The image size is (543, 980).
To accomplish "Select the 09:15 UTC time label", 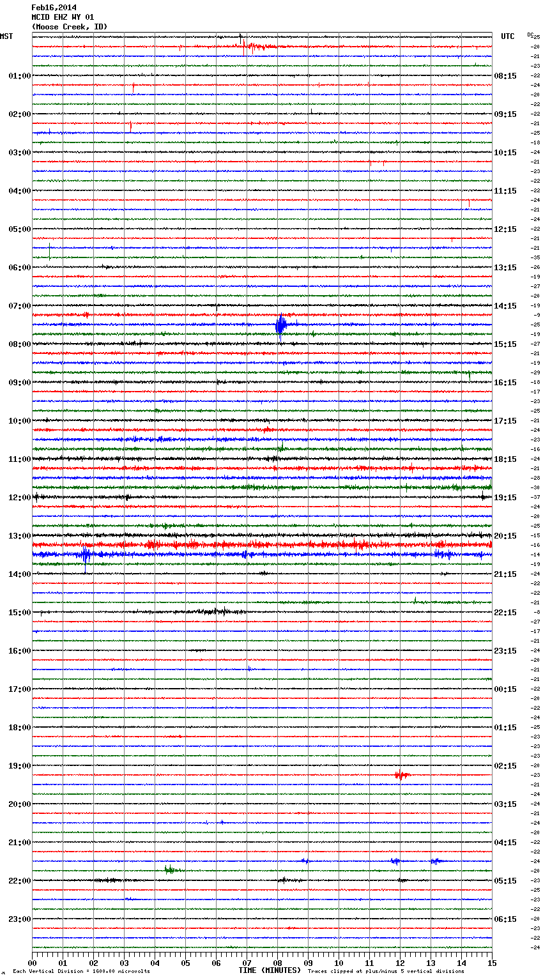I will pyautogui.click(x=505, y=114).
